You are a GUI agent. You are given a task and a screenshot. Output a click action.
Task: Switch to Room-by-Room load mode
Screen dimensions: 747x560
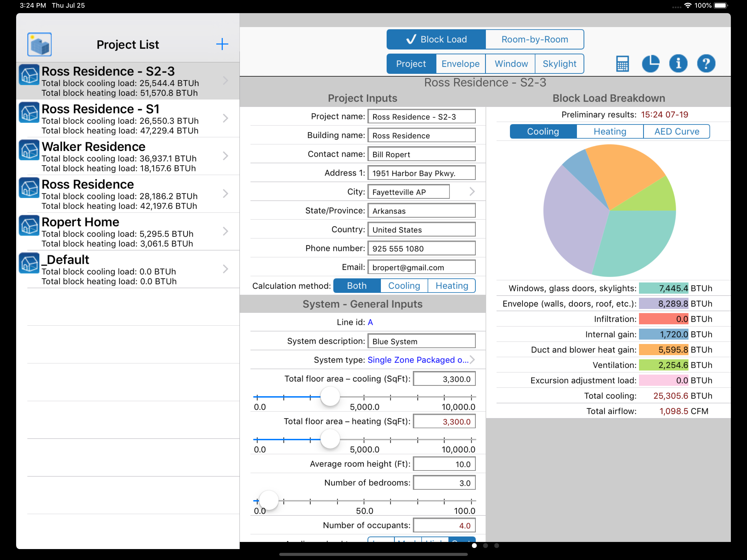pos(534,40)
